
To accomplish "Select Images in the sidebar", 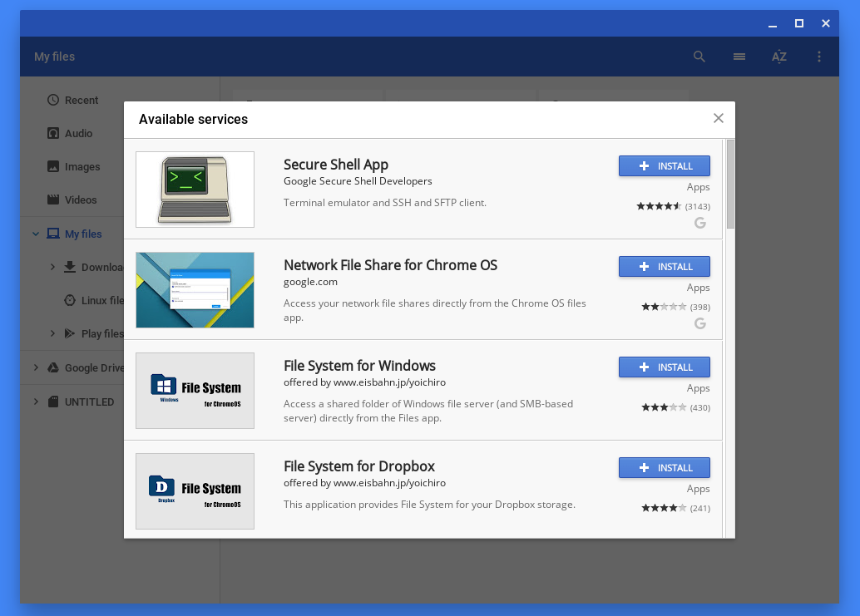I will coord(82,167).
